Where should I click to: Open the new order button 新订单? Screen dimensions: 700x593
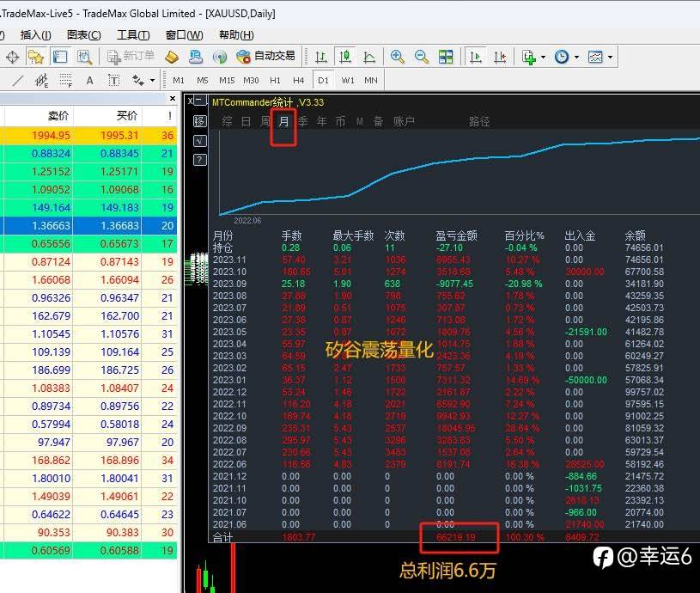[131, 57]
